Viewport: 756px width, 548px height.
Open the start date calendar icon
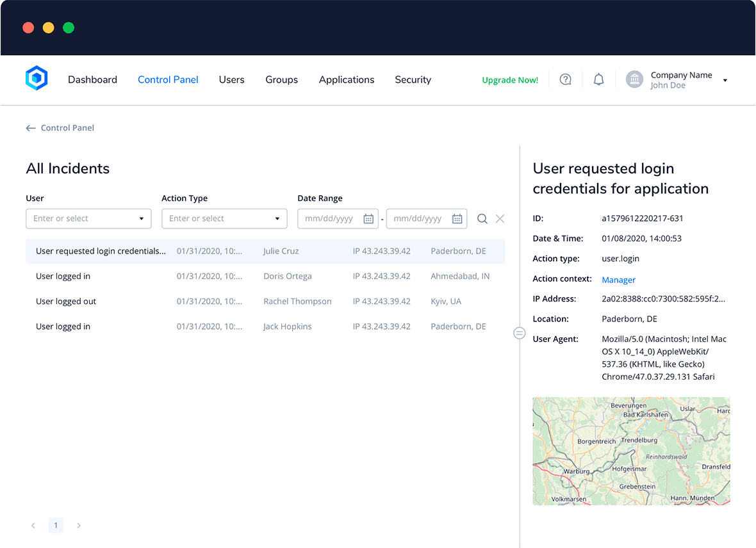[368, 219]
